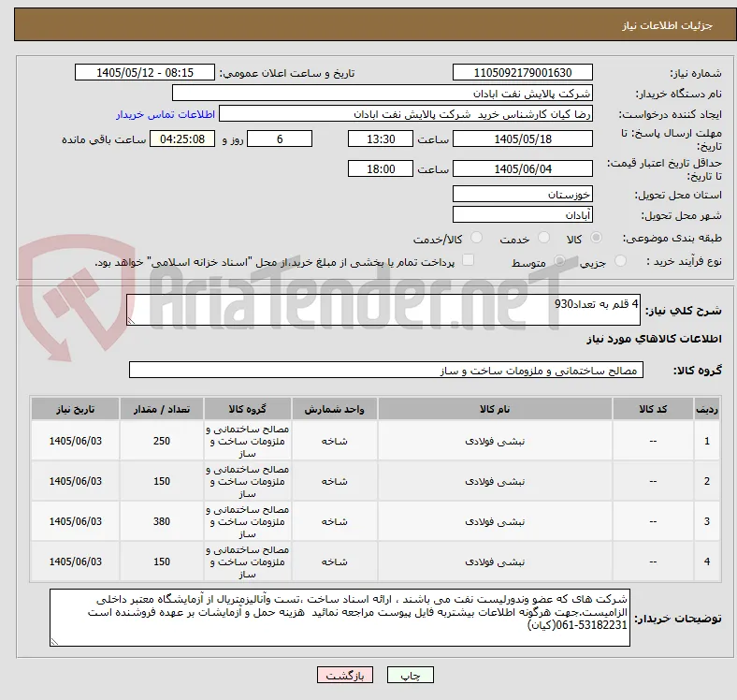Screen dimensions: 737x700
Task: Click the تعداد / مقدار column header
Action: pyautogui.click(x=162, y=409)
